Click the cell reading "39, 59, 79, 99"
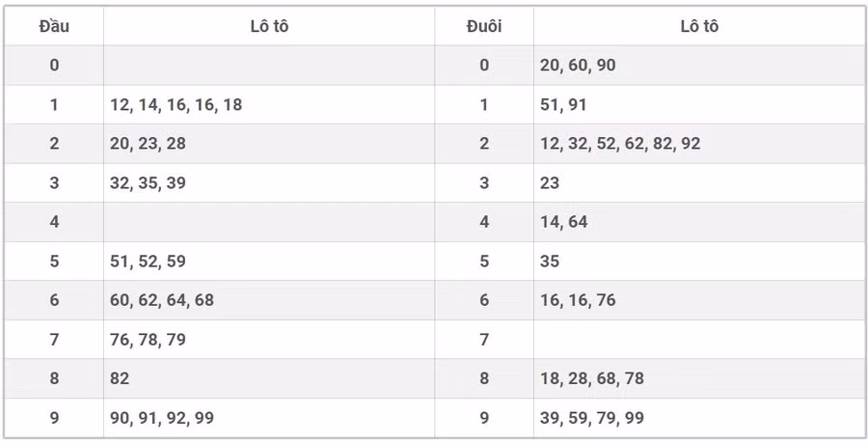The height and width of the screenshot is (442, 868). (592, 418)
